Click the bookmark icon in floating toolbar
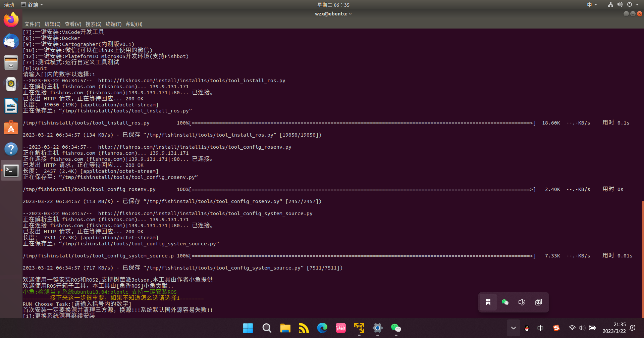644x338 pixels. (x=488, y=302)
